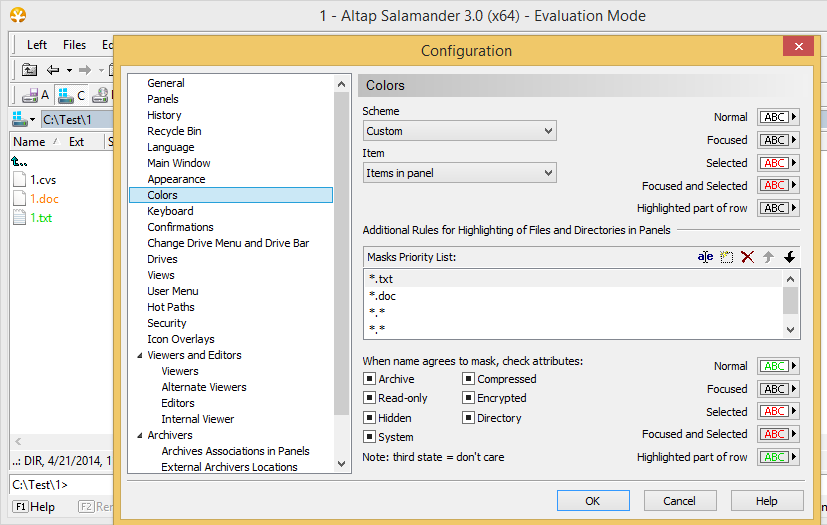827x525 pixels.
Task: Select the *.txt mask in the list
Action: (573, 279)
